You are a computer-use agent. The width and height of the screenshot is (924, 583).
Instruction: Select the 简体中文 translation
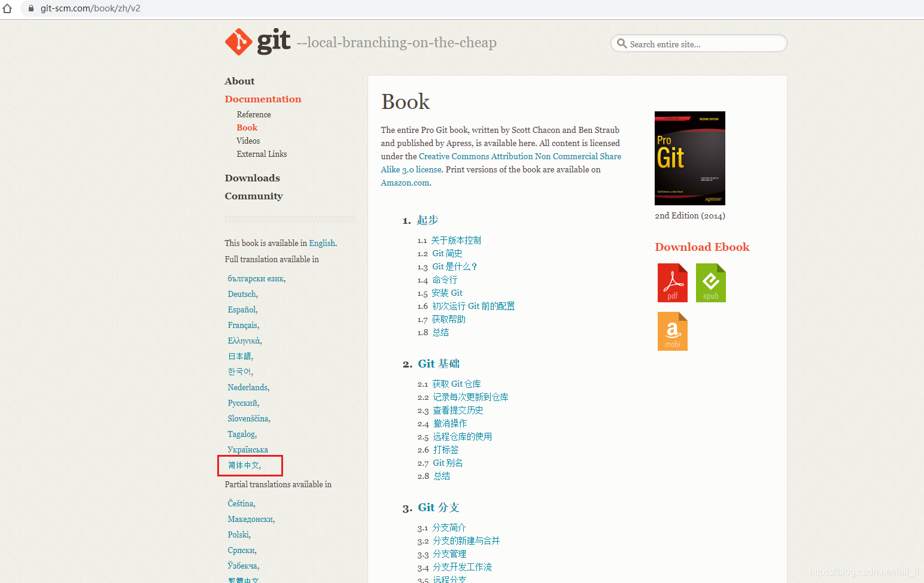click(x=244, y=465)
